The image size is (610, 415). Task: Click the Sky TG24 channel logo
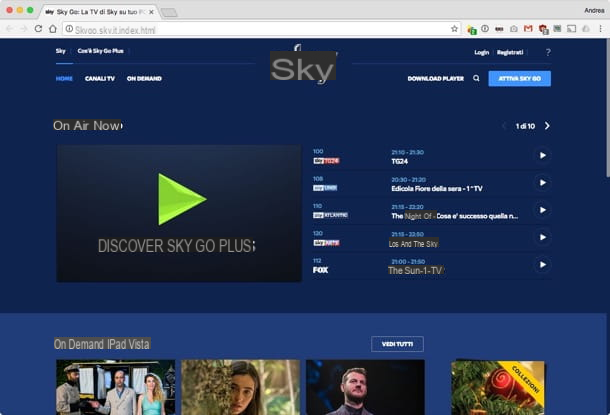coord(326,161)
